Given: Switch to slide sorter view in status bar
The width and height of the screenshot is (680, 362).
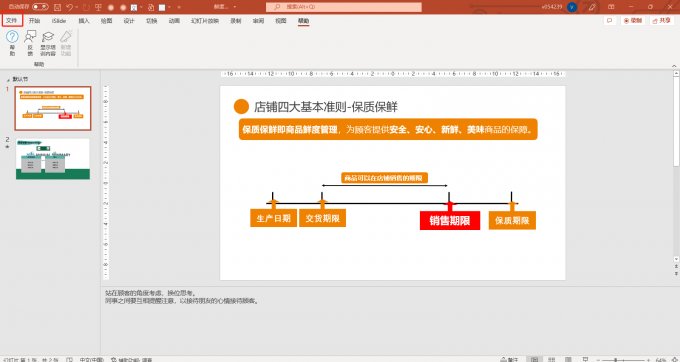Looking at the screenshot, I should point(552,359).
